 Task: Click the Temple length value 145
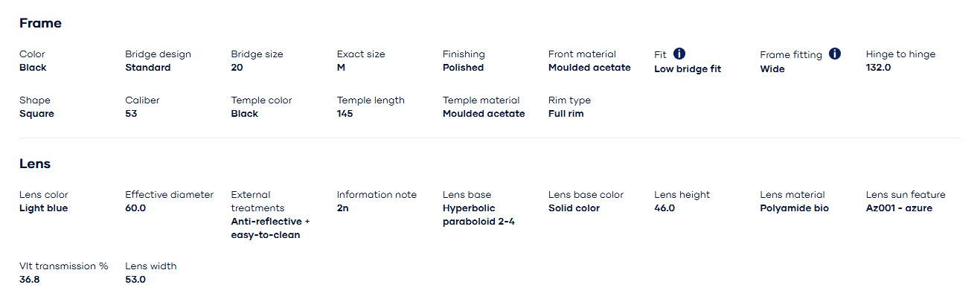pyautogui.click(x=345, y=114)
